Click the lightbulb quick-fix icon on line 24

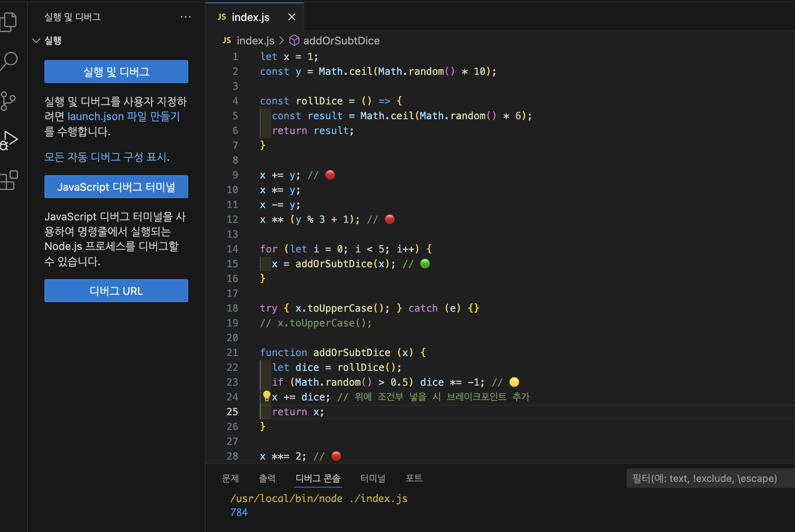click(x=266, y=396)
